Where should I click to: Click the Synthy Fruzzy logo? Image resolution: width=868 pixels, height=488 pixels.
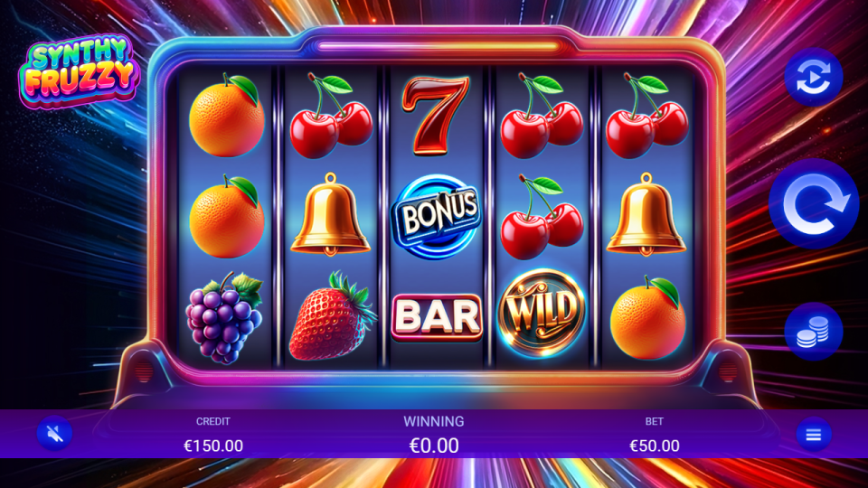[x=79, y=70]
